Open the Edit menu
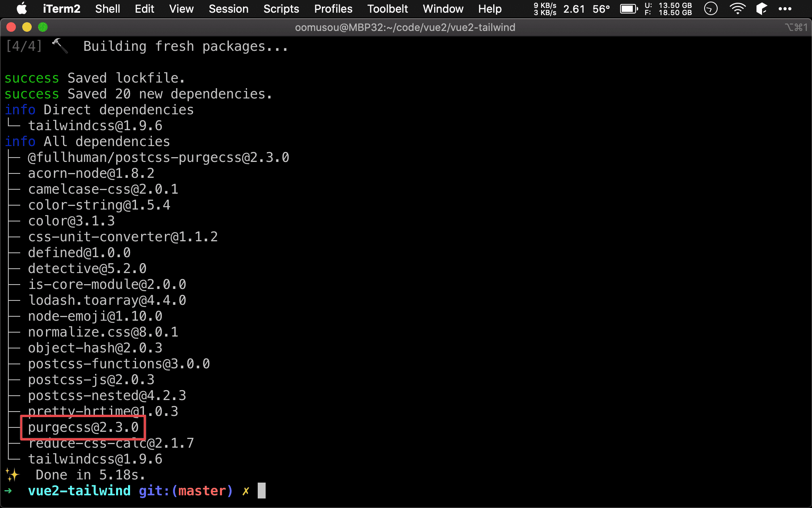The width and height of the screenshot is (812, 508). click(144, 9)
